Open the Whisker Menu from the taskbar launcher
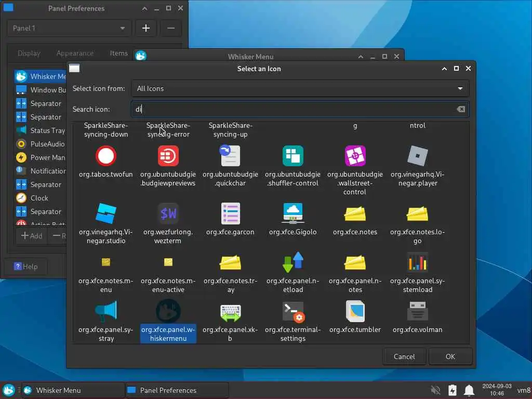The image size is (532, 399). [x=9, y=390]
